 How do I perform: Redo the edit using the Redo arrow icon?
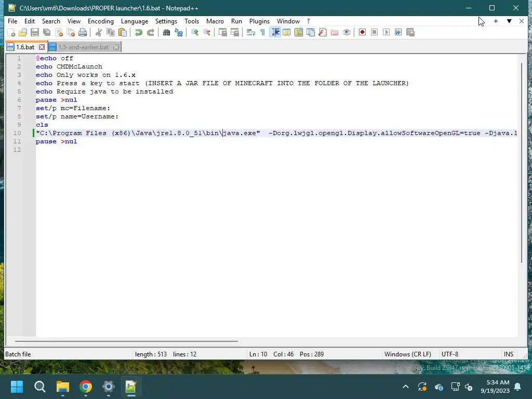pyautogui.click(x=151, y=32)
